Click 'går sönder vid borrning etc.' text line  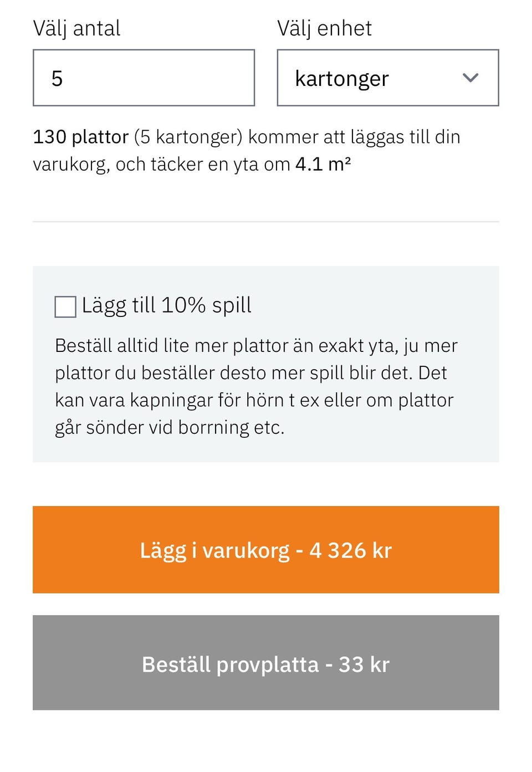(x=170, y=427)
